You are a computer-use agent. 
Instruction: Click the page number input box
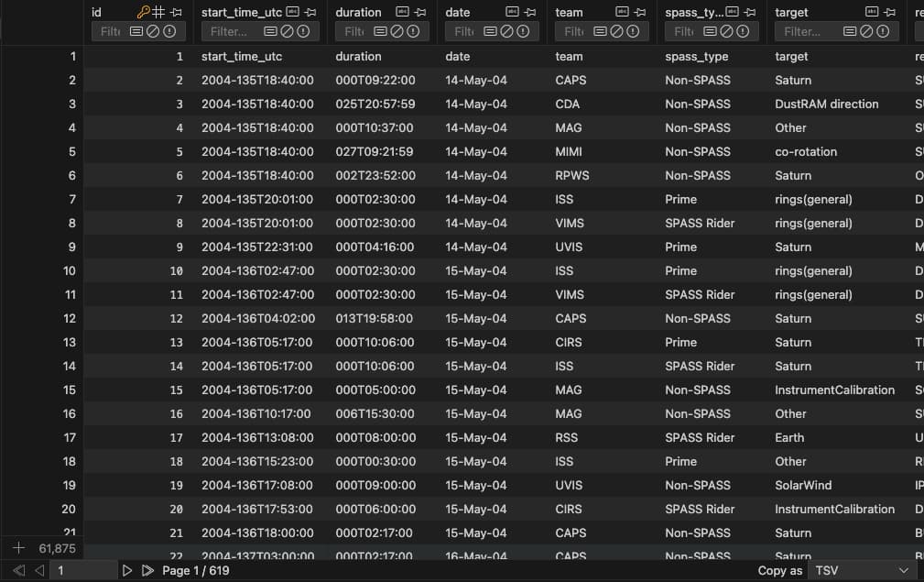pos(81,570)
